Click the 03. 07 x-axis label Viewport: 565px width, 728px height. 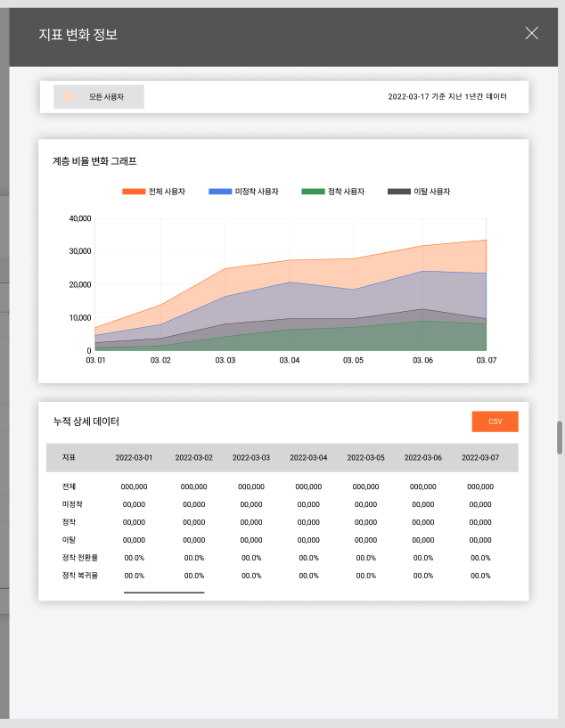(x=486, y=360)
